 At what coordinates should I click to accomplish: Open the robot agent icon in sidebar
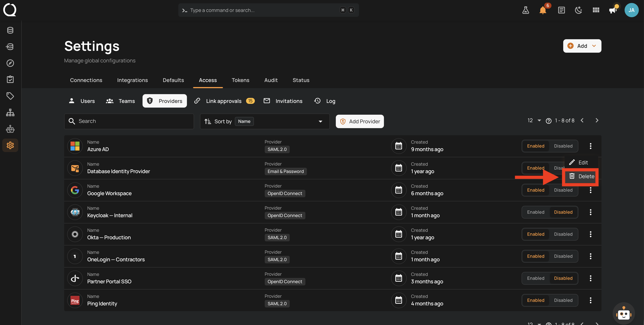10,129
